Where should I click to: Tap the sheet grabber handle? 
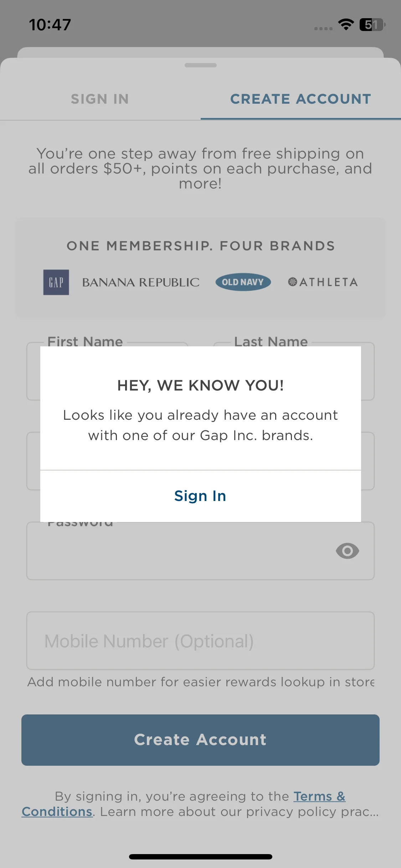click(x=201, y=65)
